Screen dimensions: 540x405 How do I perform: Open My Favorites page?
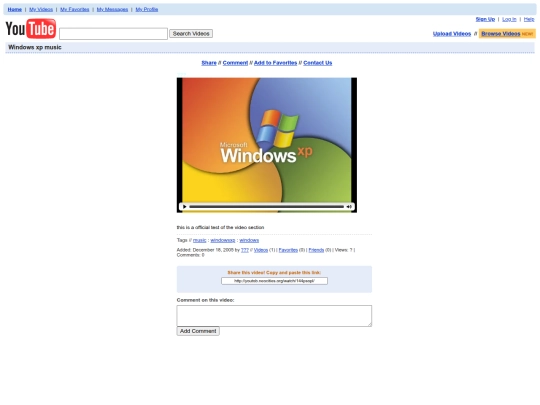click(75, 9)
